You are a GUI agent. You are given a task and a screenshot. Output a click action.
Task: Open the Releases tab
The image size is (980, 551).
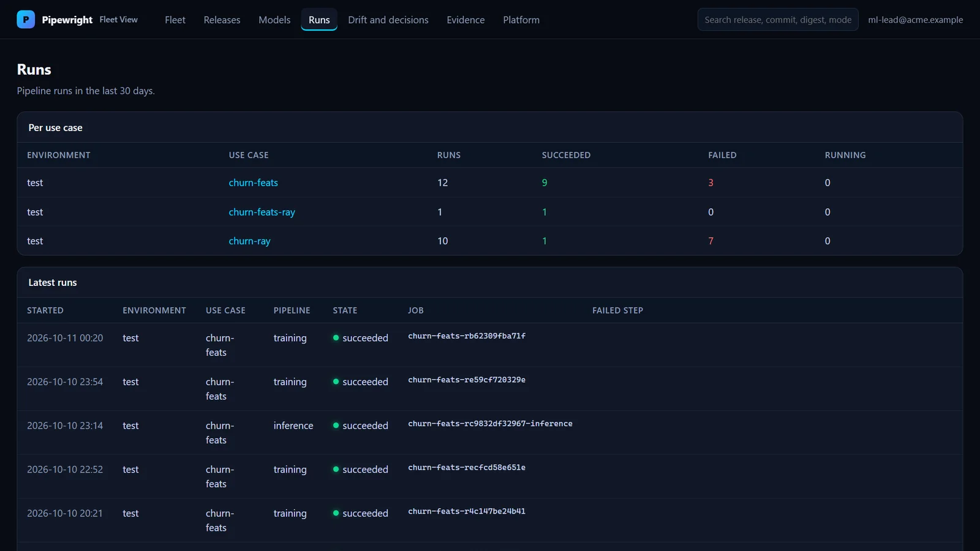click(x=222, y=20)
